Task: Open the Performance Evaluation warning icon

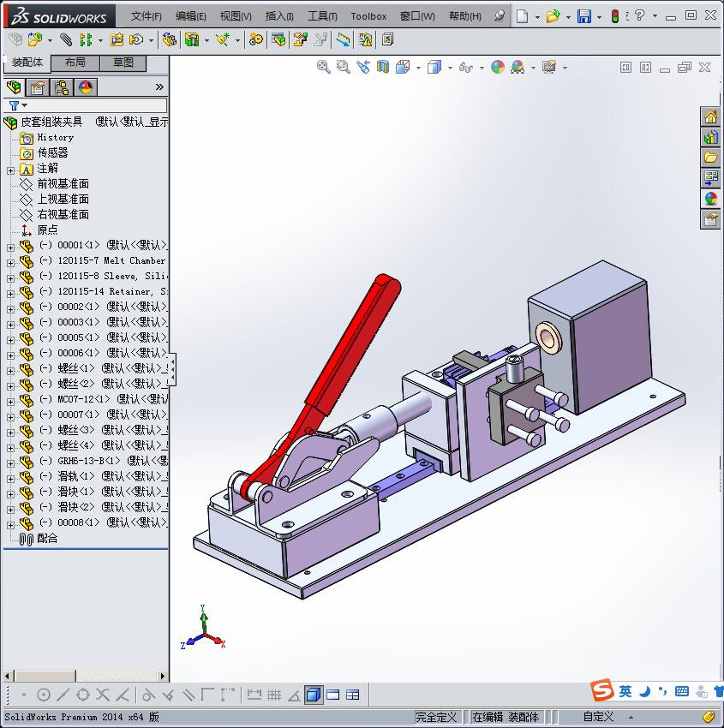Action: pos(365,40)
